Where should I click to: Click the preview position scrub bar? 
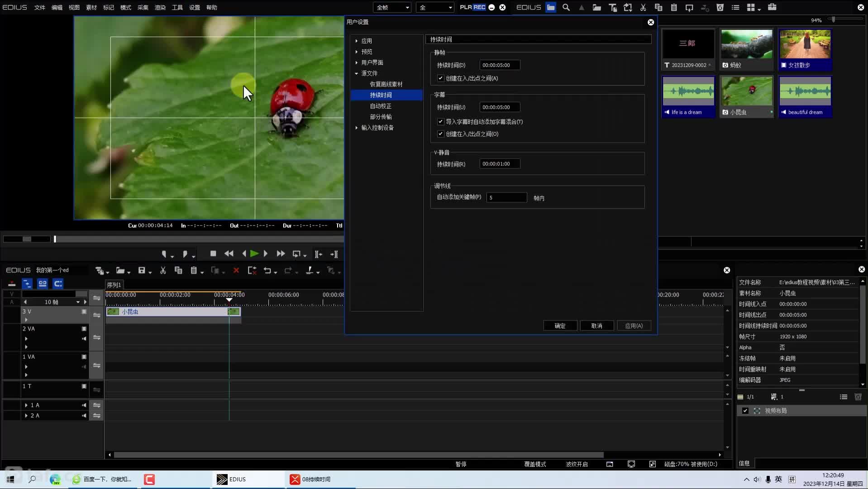pyautogui.click(x=198, y=239)
